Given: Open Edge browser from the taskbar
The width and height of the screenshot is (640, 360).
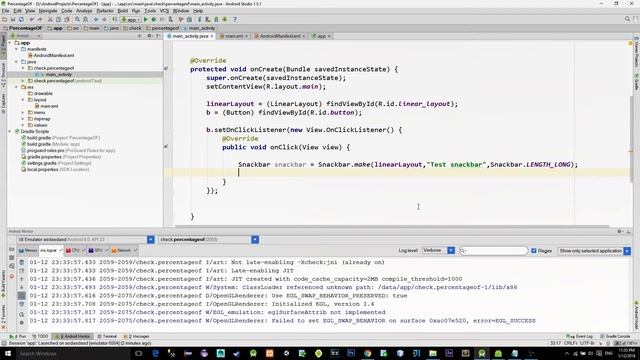Looking at the screenshot, I should [156, 353].
